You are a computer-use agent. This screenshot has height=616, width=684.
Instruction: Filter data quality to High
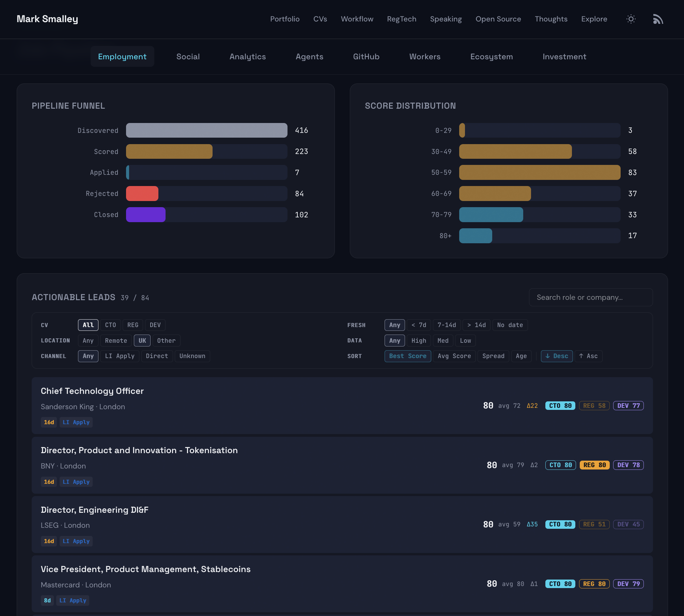(x=419, y=341)
